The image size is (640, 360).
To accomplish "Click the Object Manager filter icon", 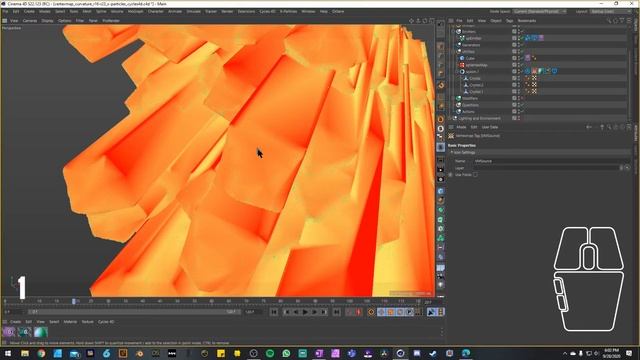I will [x=622, y=20].
